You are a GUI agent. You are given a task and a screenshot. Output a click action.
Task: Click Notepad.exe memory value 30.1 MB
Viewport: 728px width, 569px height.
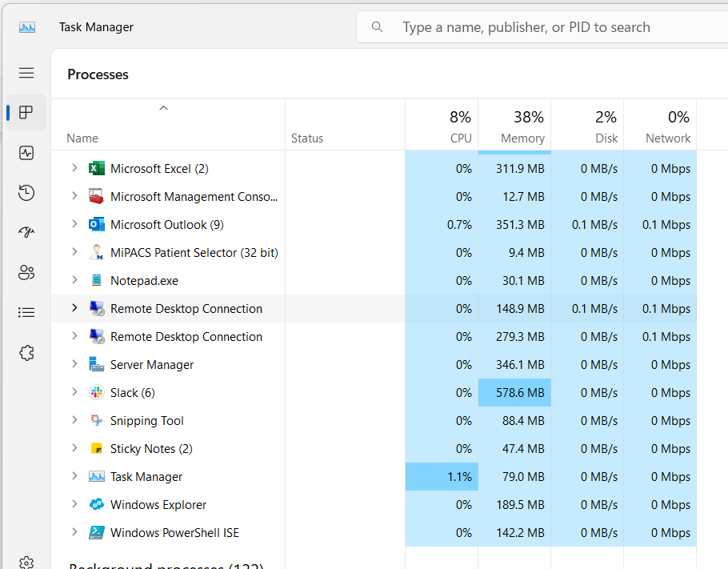point(523,281)
